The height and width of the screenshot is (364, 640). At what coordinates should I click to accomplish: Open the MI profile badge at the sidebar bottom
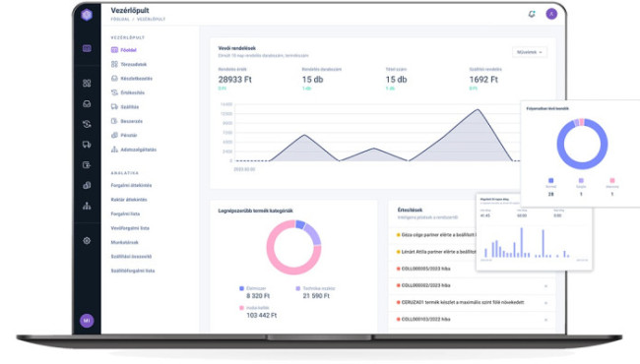click(87, 321)
